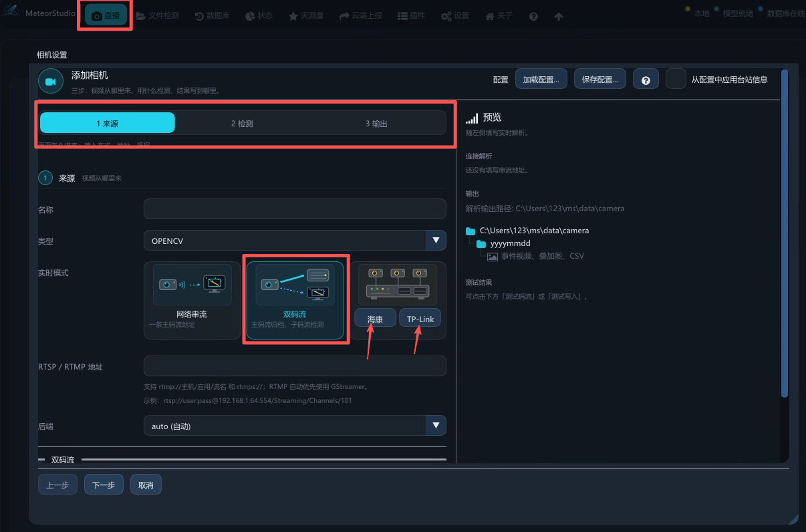Select the 网络串流 real-time mode card
Viewport: 806px width, 532px height.
(x=192, y=300)
